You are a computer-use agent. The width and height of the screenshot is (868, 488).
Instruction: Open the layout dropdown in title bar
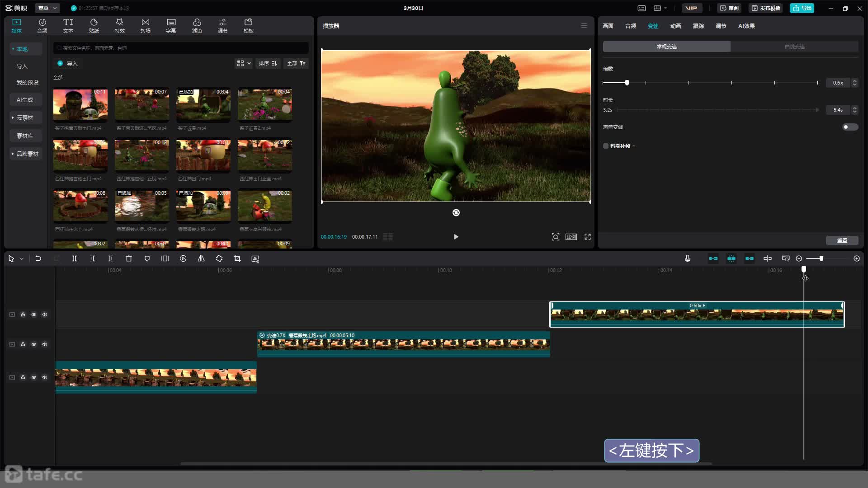pos(660,8)
